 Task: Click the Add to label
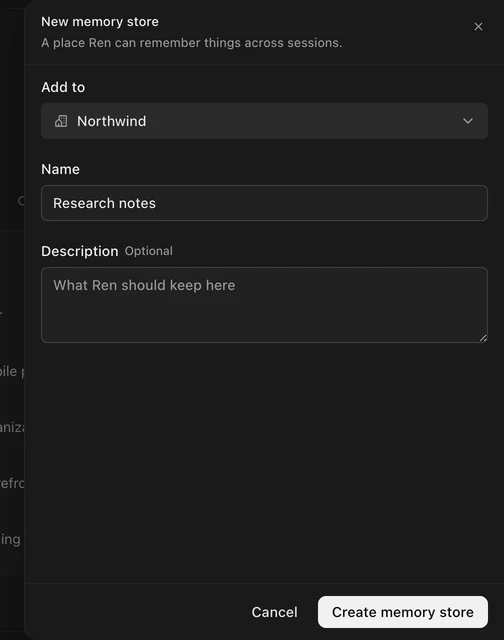63,87
